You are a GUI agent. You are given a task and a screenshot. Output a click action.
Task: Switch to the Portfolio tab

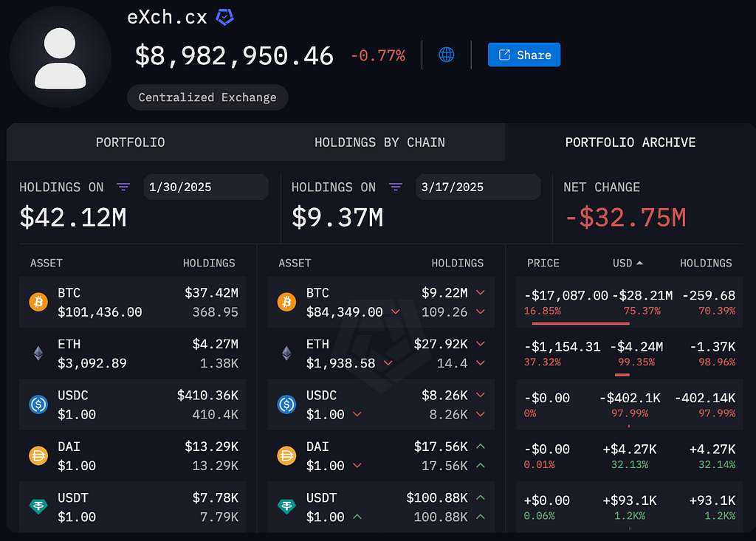click(x=130, y=142)
